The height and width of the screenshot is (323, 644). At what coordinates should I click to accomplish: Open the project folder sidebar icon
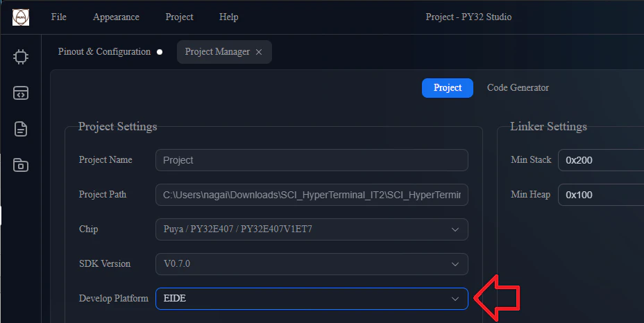[21, 165]
